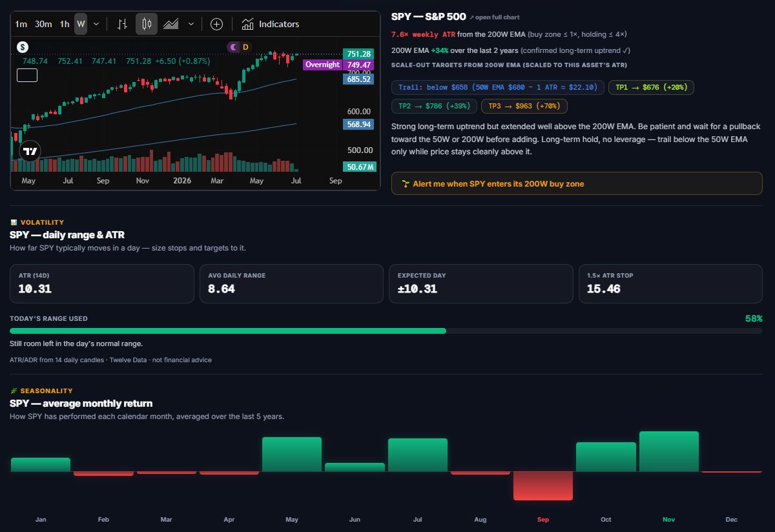Click the 749.47 overnight price label
Viewport: 775px width, 532px height.
coord(358,65)
